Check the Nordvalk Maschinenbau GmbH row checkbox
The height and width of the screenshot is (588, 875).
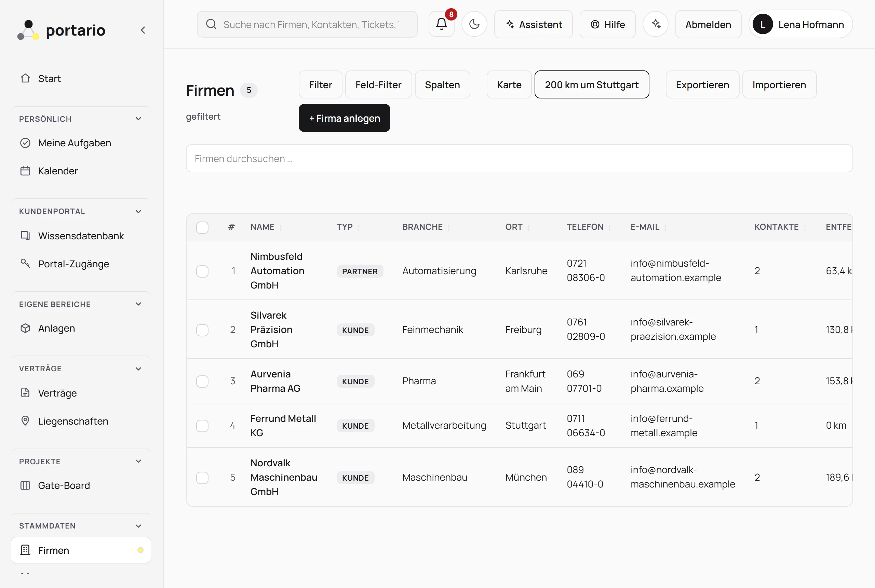click(x=202, y=478)
